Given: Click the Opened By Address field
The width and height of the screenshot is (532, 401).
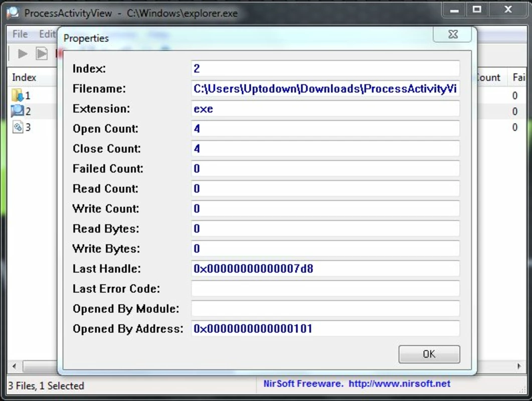Looking at the screenshot, I should (x=325, y=329).
